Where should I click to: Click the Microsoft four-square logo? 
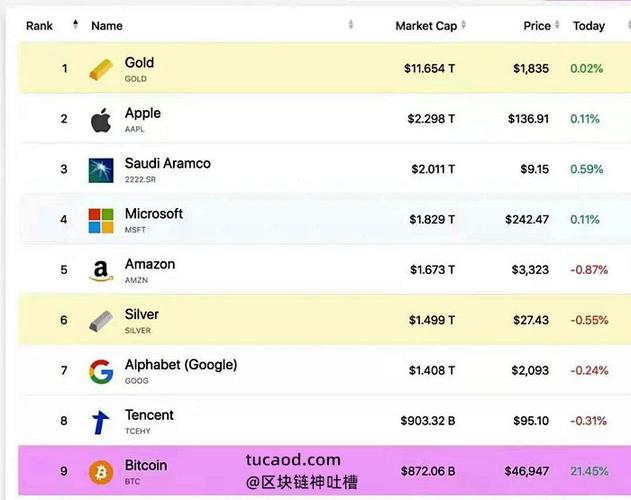[101, 221]
